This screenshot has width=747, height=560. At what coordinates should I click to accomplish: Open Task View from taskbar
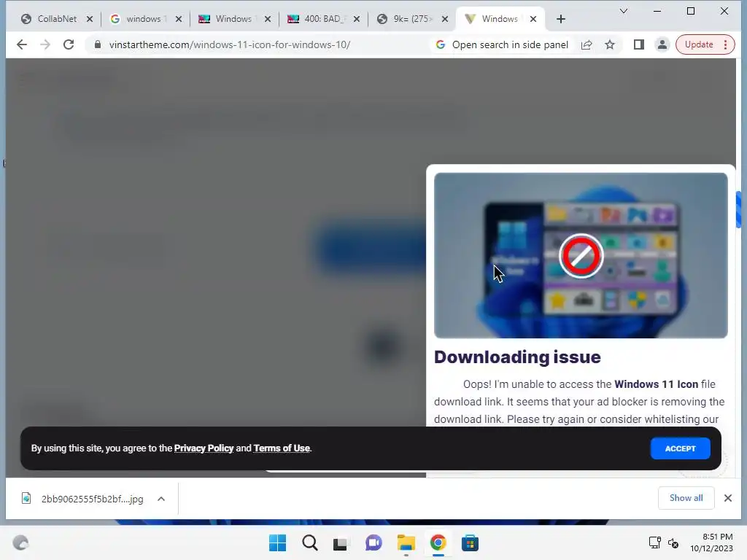pyautogui.click(x=341, y=542)
